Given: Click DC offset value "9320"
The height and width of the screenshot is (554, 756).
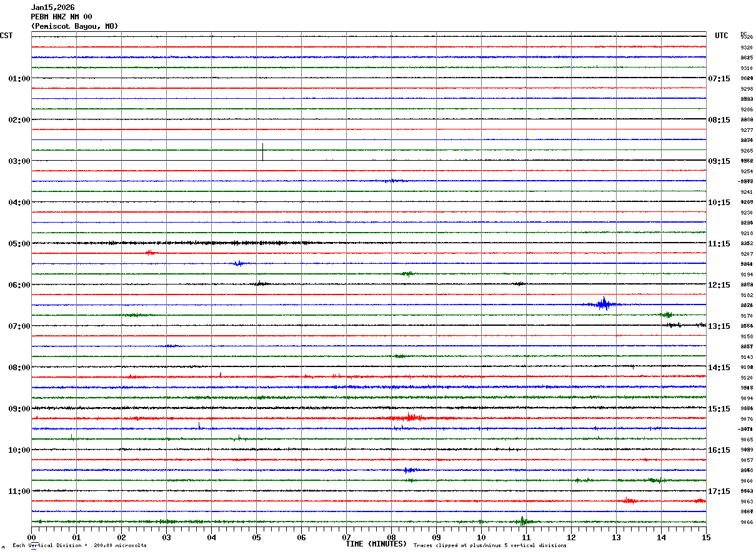Looking at the screenshot, I should click(747, 48).
